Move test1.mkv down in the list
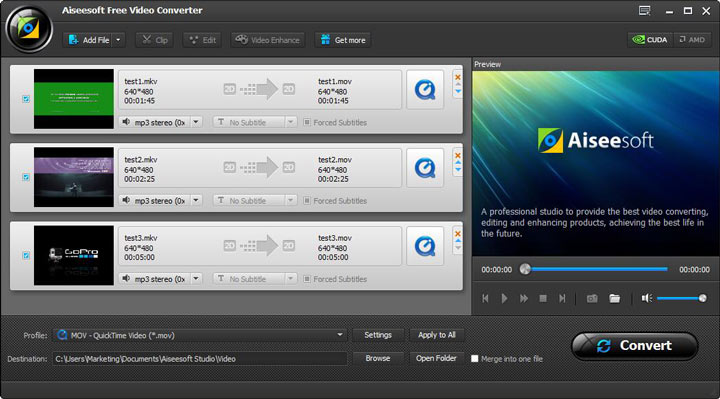The image size is (720, 399). pos(457,92)
